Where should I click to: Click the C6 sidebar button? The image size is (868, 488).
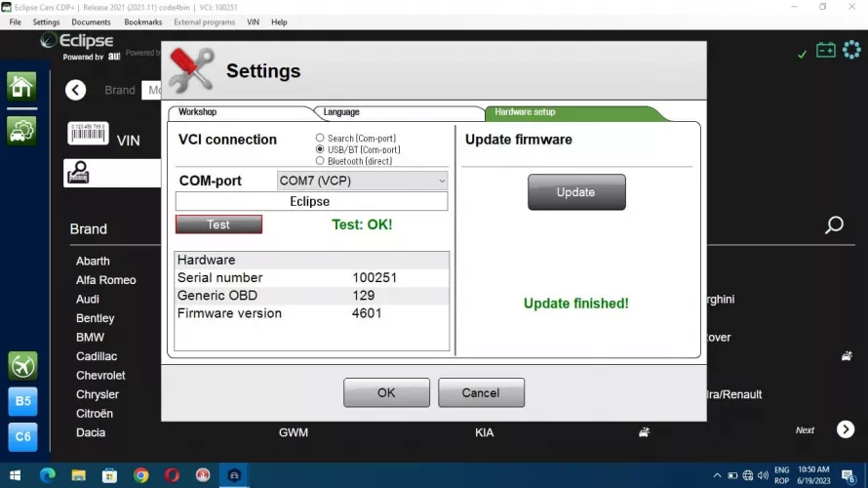(22, 436)
